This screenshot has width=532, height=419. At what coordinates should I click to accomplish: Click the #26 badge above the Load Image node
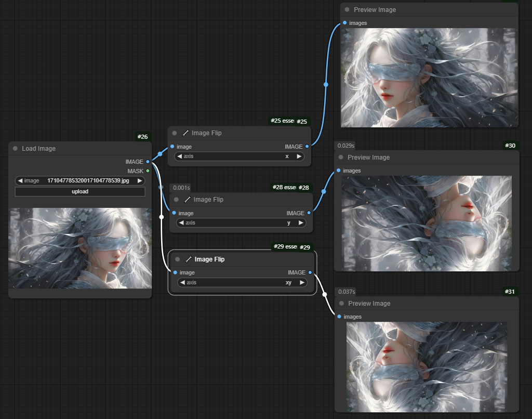[x=142, y=137]
